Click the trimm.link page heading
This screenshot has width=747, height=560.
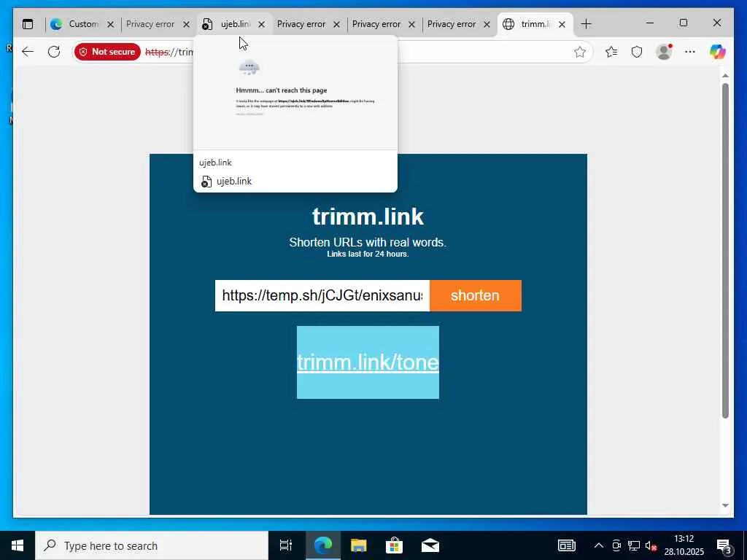pyautogui.click(x=368, y=217)
